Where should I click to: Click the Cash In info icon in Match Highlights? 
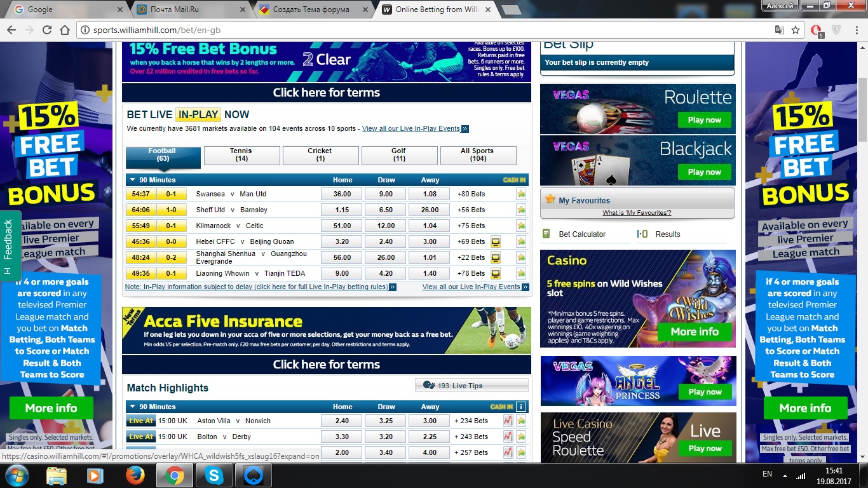[521, 407]
